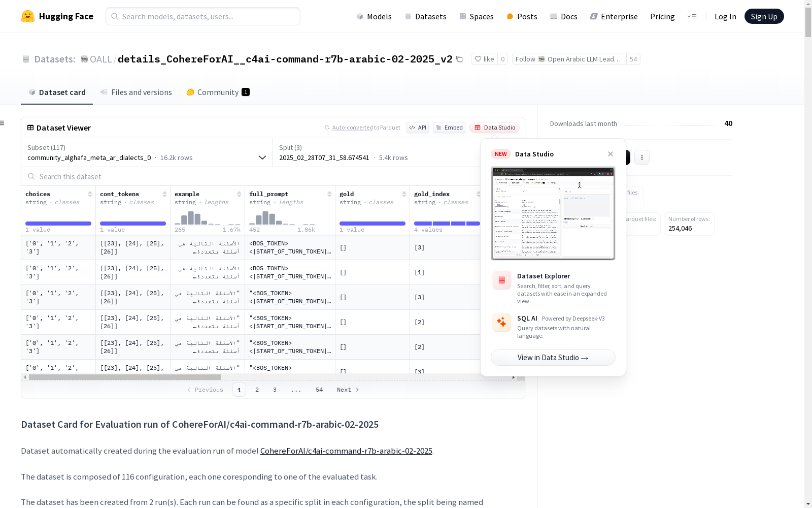The height and width of the screenshot is (508, 812).
Task: Open the Pricing page
Action: [662, 16]
